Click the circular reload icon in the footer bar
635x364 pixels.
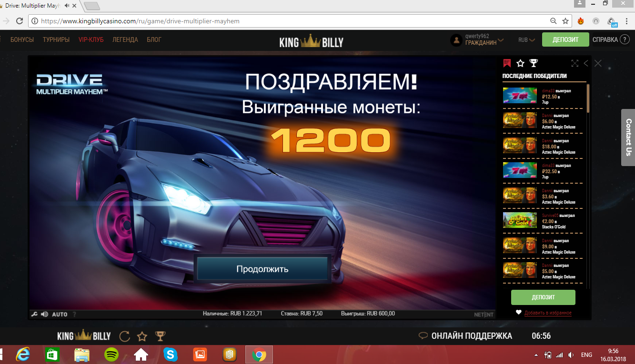click(x=124, y=336)
